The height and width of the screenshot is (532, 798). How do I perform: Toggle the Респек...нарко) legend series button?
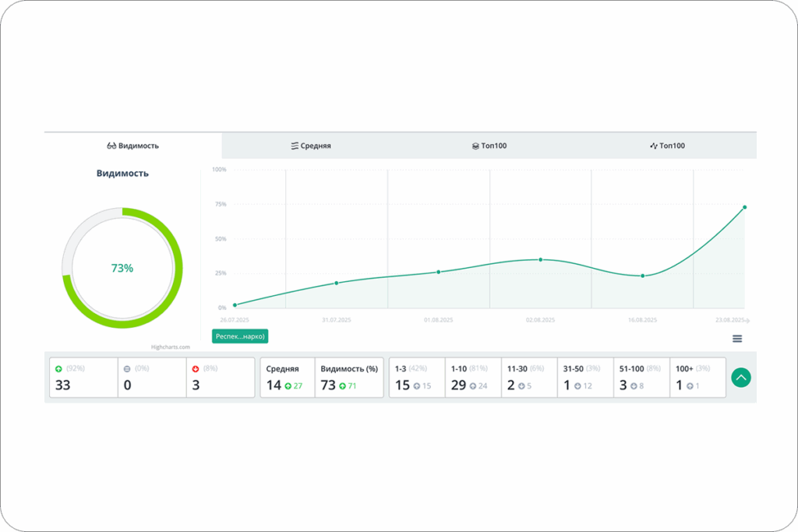[240, 336]
